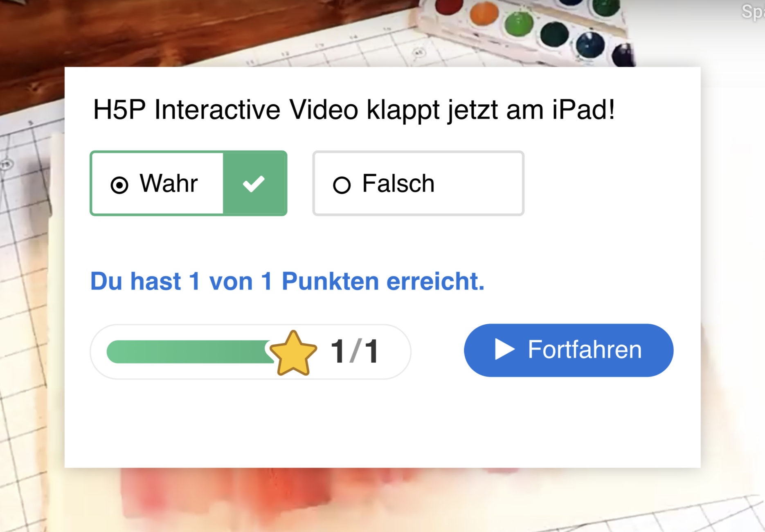Click the question text about iPad

(354, 110)
